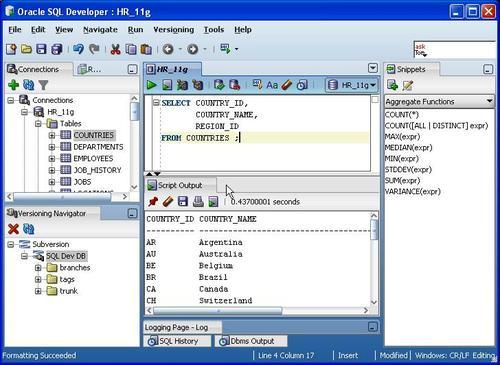This screenshot has width=500, height=365.
Task: Minimize the Snippets panel
Action: tap(488, 69)
